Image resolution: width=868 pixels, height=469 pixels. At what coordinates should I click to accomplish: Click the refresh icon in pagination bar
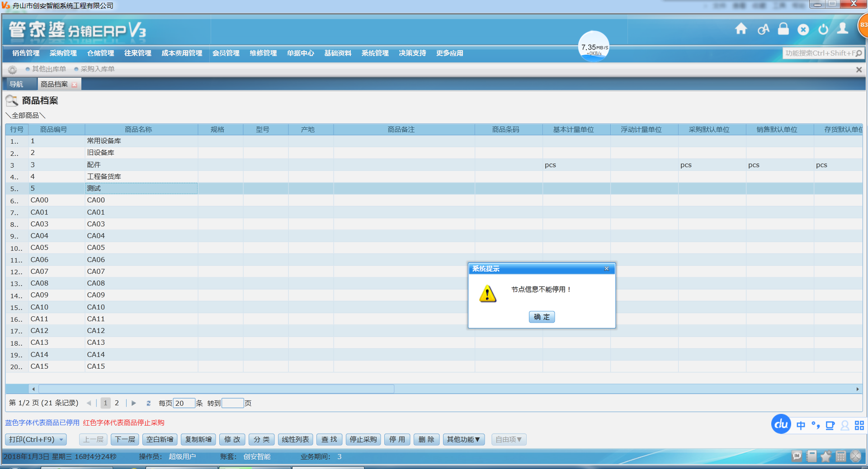[x=148, y=403]
